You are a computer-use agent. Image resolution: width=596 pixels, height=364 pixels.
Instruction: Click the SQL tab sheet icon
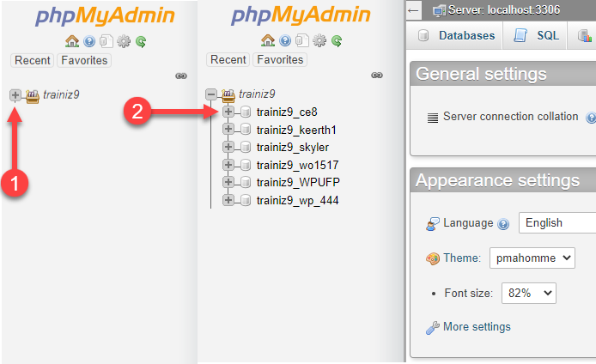pos(520,35)
